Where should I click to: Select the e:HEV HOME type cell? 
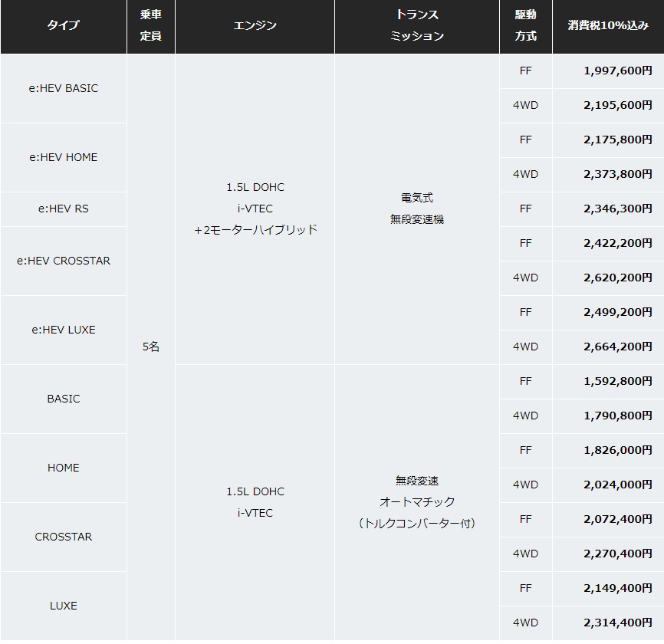point(64,157)
